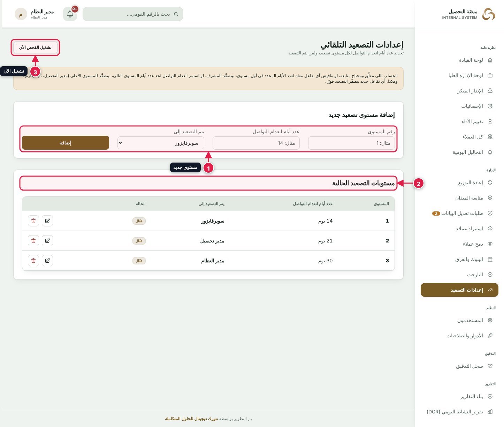Click the 21 يوم cell
Image resolution: width=504 pixels, height=427 pixels.
click(325, 241)
